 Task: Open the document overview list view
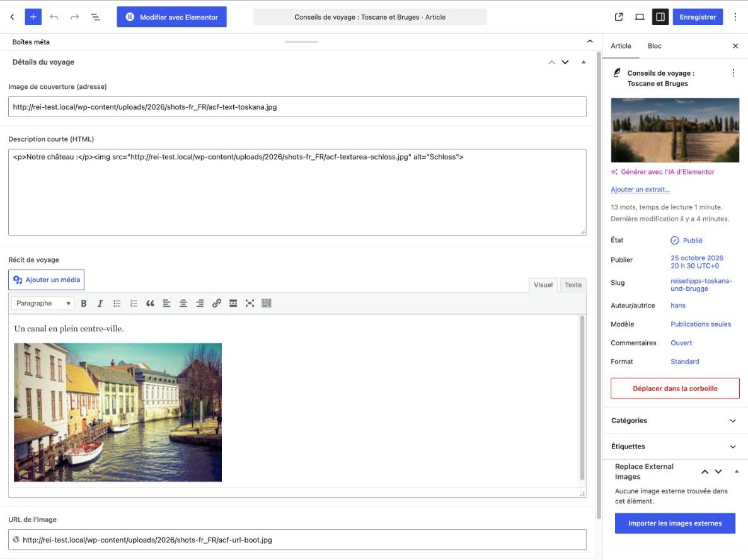click(x=95, y=17)
